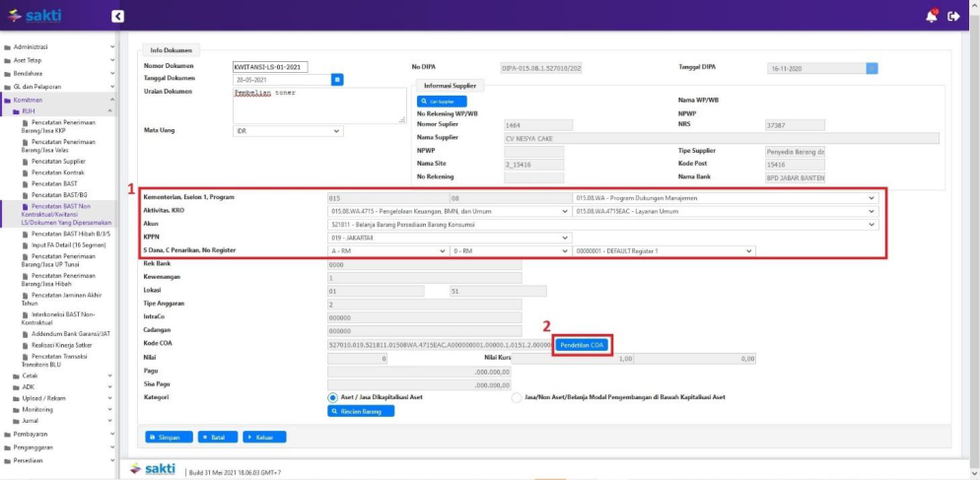Expand the Aktivitas 015.08.WA.4715 dropdown

tap(450, 211)
